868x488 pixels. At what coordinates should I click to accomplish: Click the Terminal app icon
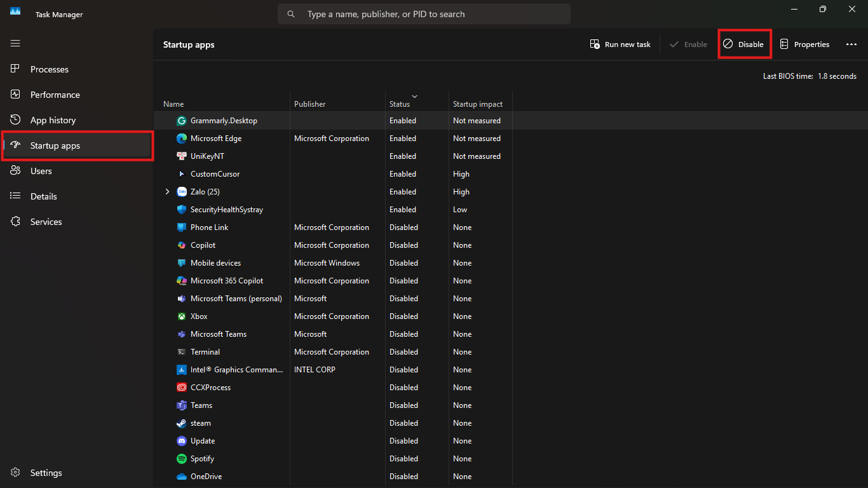click(181, 352)
